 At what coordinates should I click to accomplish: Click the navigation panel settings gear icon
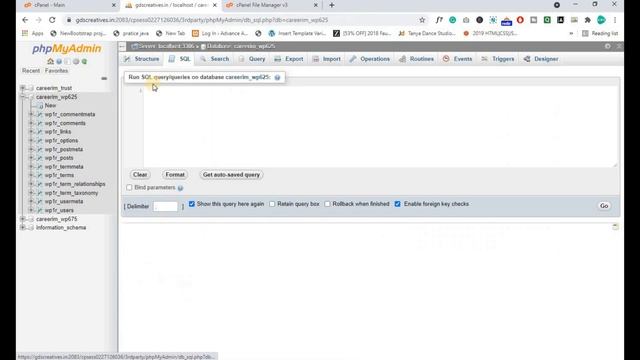coord(76,61)
